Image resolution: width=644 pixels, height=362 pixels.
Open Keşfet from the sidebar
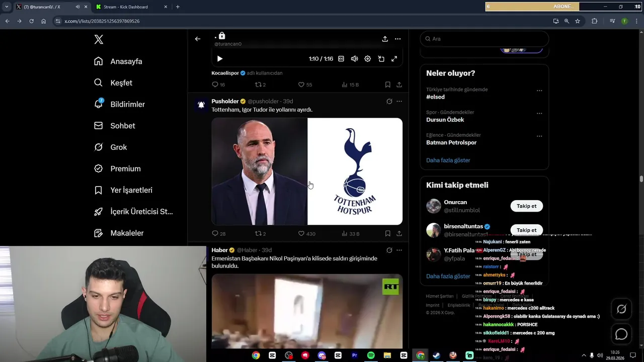point(113,83)
